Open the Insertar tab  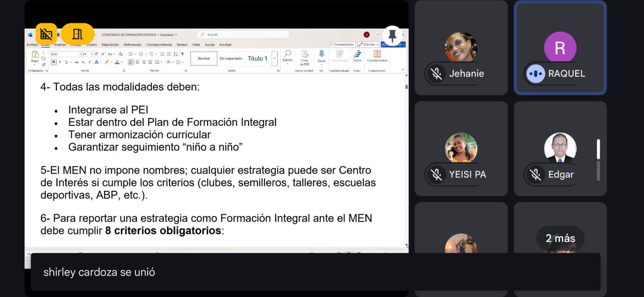tap(60, 44)
